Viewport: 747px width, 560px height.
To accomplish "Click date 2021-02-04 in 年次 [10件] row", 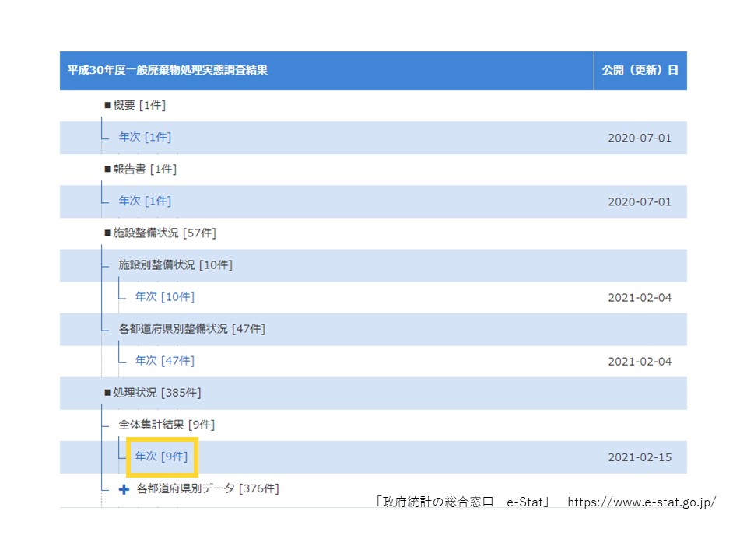I will (x=640, y=298).
